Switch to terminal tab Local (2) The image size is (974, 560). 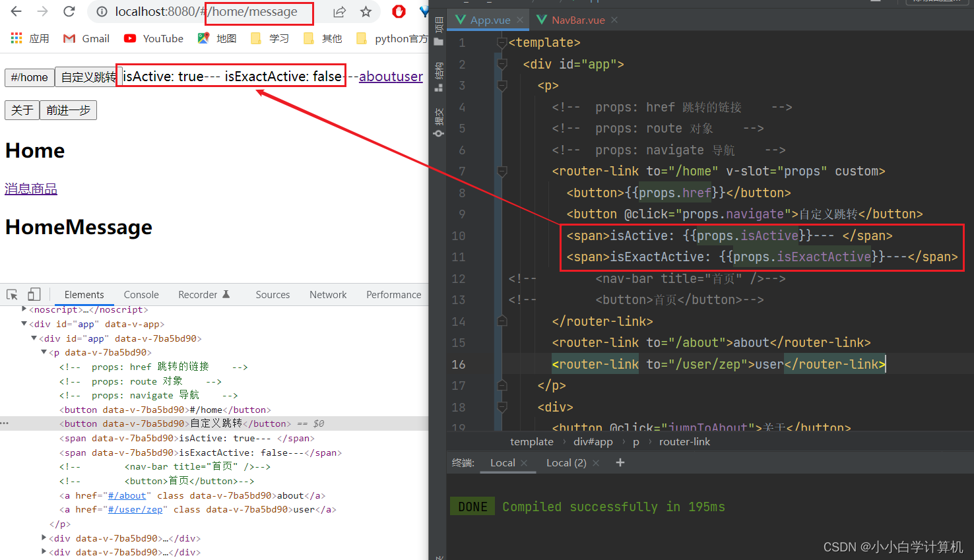[x=566, y=462]
